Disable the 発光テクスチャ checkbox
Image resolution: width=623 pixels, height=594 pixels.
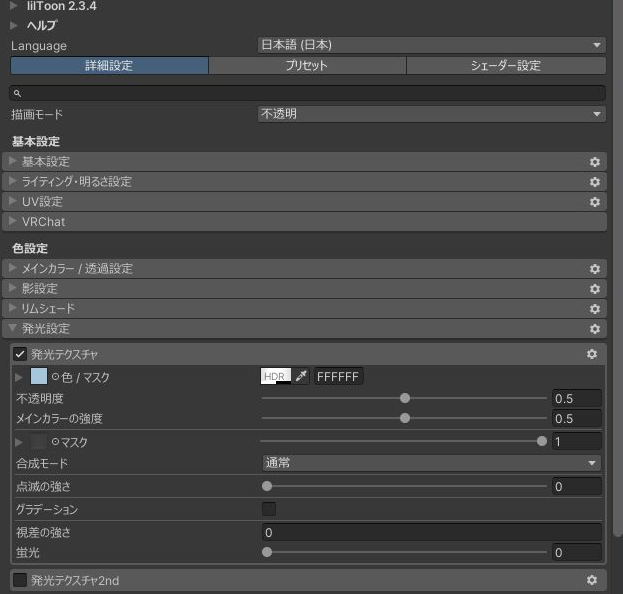pyautogui.click(x=20, y=354)
